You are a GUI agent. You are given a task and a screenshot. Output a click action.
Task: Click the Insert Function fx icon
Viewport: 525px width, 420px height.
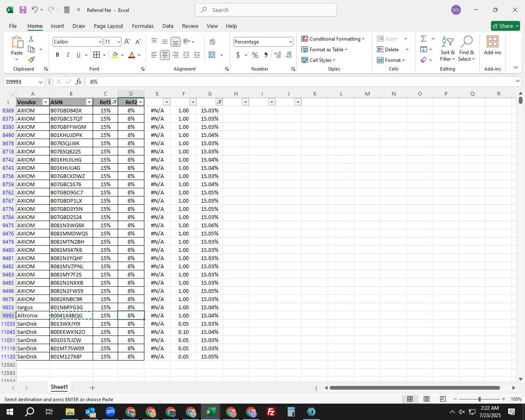point(78,82)
